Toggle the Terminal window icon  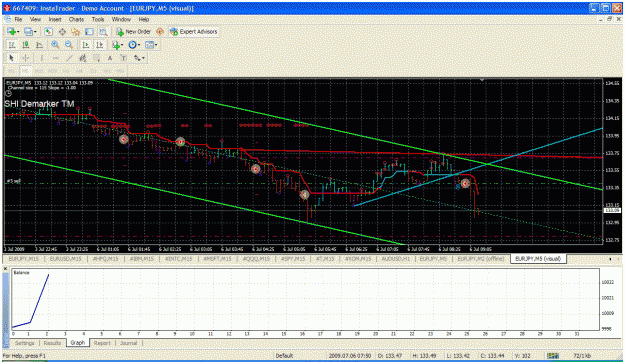pos(89,31)
